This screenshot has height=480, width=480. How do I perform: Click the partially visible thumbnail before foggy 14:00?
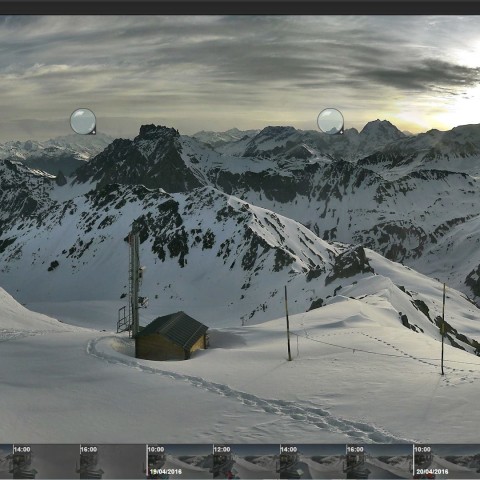click(x=6, y=461)
